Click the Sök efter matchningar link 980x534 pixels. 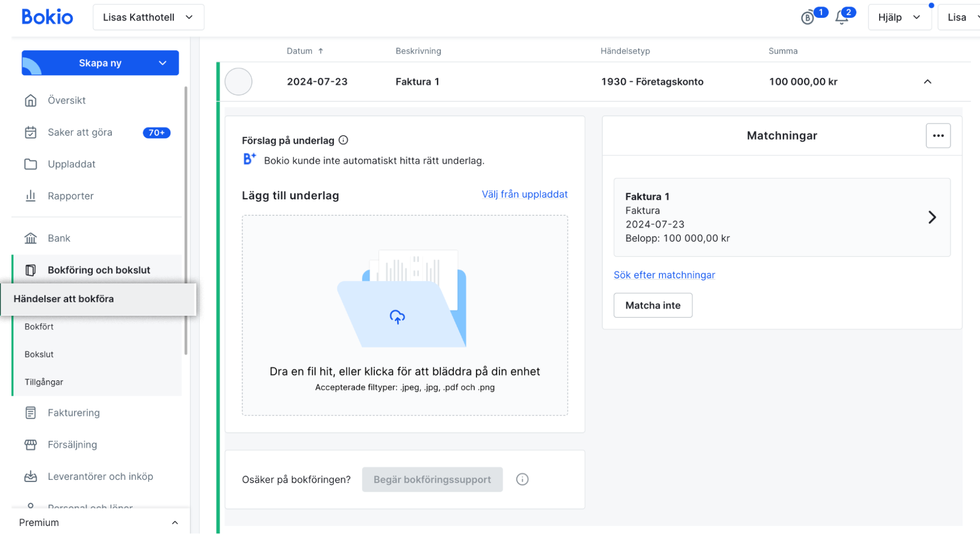(x=664, y=275)
